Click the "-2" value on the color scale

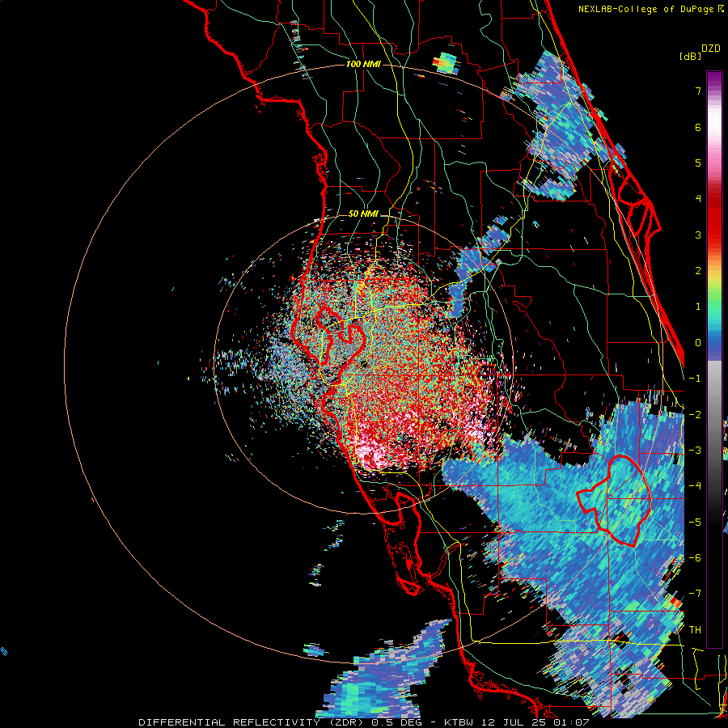(695, 415)
